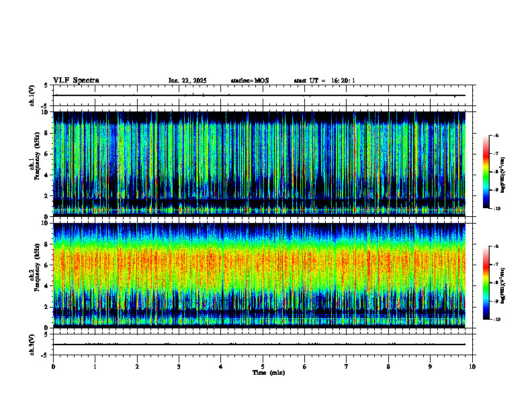Click the '3' tick label on time axis
The image size is (532, 411).
(x=179, y=367)
